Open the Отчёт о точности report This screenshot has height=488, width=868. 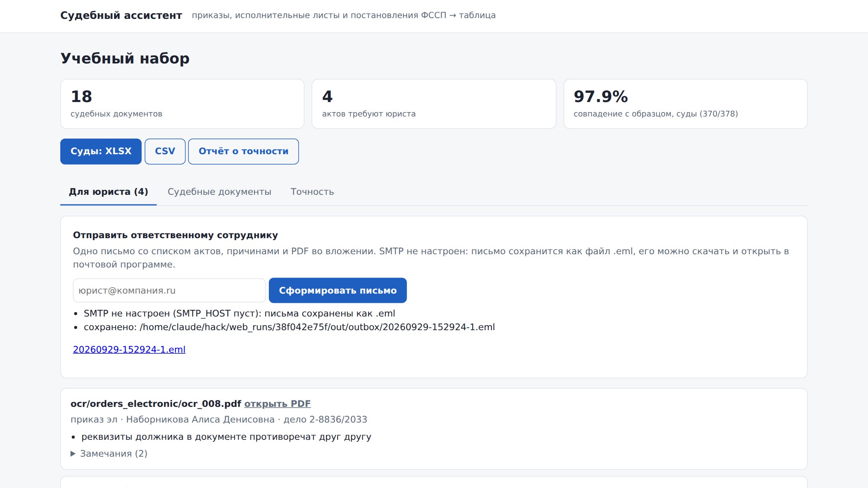(x=244, y=151)
